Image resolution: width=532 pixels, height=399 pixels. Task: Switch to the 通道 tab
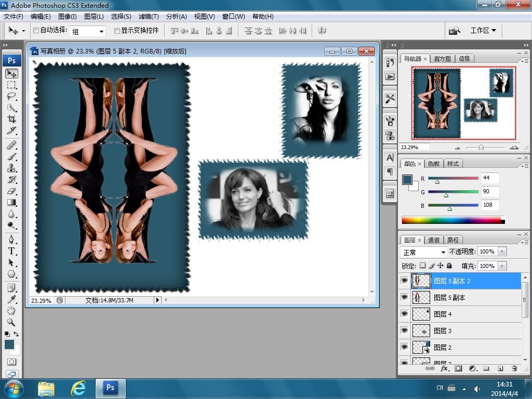point(434,240)
